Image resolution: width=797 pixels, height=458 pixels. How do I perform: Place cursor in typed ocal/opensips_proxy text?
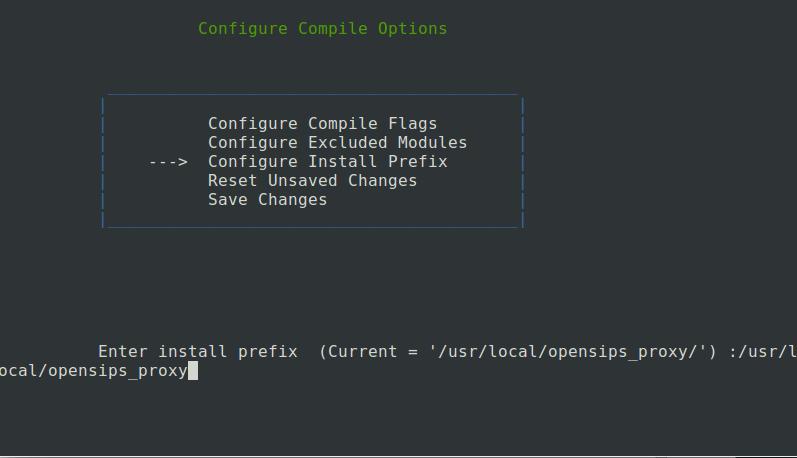(94, 371)
